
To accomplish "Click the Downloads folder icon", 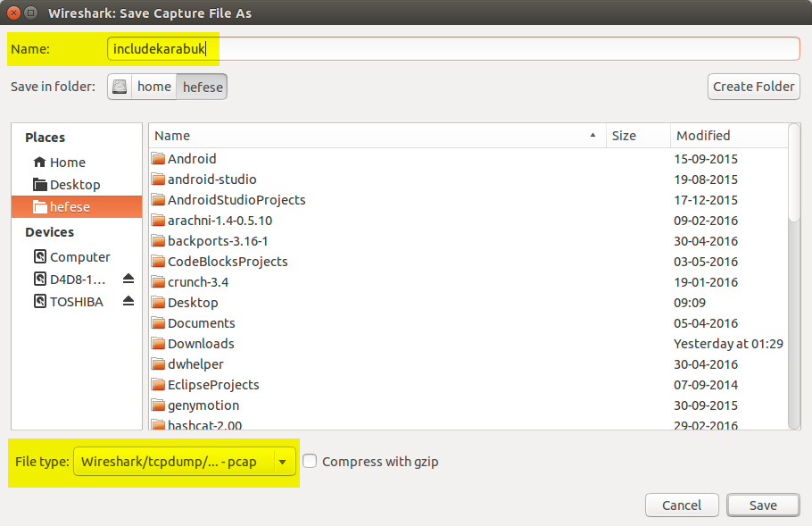I will [x=159, y=344].
